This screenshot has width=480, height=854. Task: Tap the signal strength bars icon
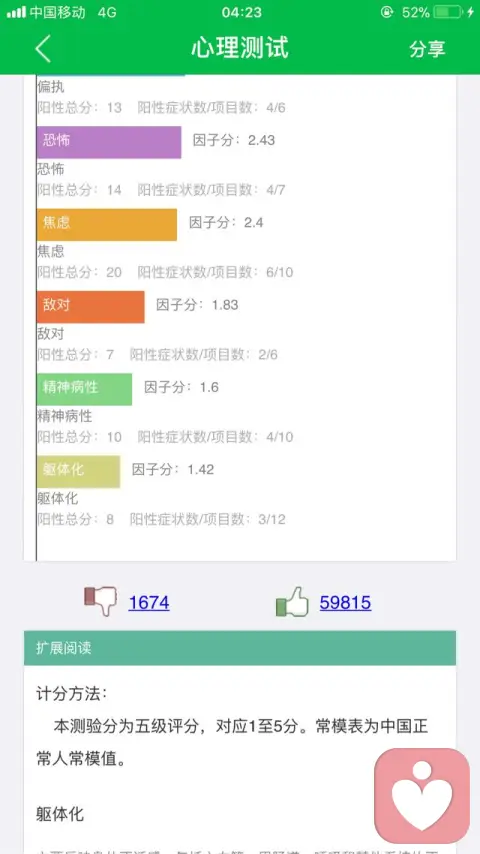(16, 12)
